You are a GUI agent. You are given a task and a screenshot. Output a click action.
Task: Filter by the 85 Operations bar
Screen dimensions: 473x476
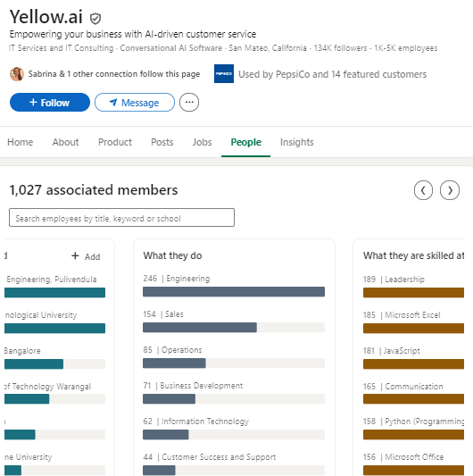pos(234,356)
